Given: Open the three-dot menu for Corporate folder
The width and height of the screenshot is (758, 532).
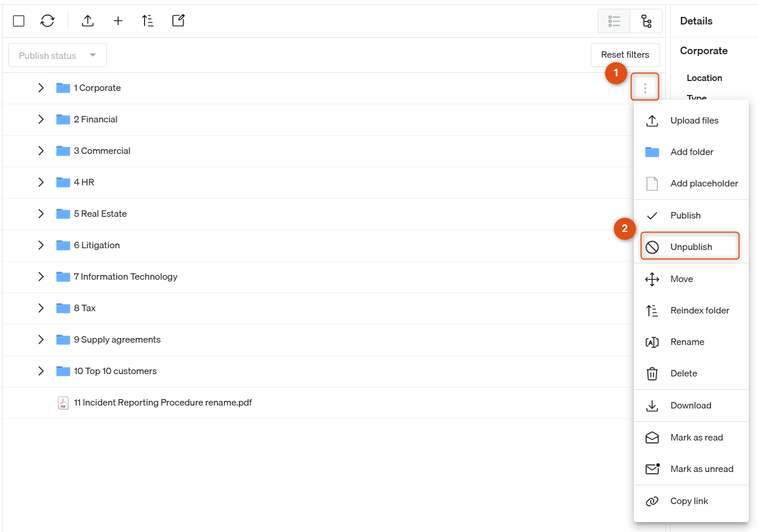Looking at the screenshot, I should click(645, 88).
